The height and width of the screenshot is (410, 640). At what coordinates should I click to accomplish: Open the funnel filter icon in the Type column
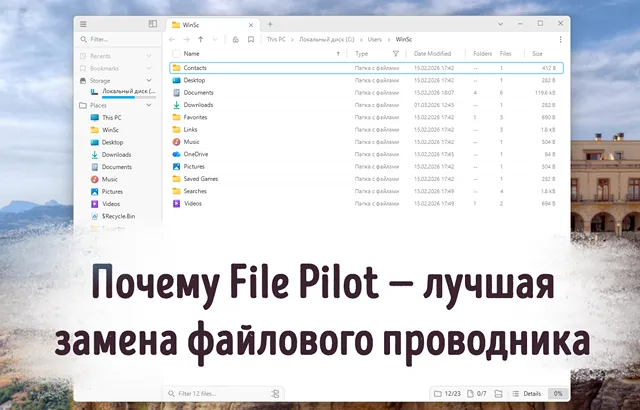pos(396,54)
